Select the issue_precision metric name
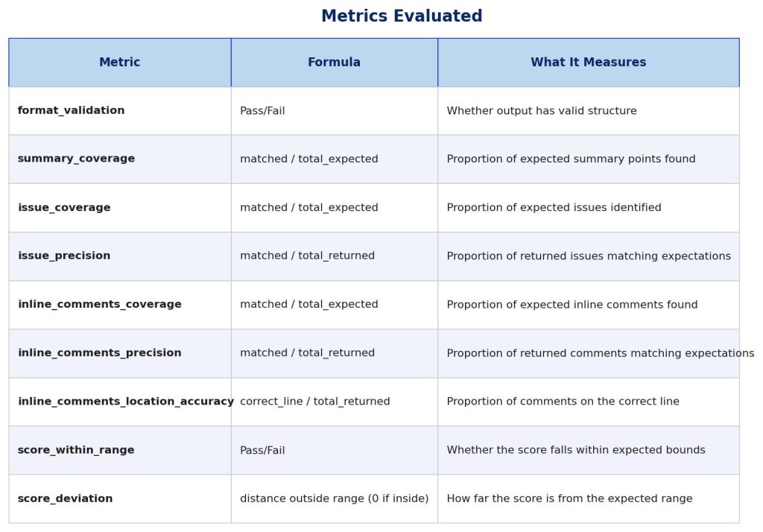 [x=64, y=256]
